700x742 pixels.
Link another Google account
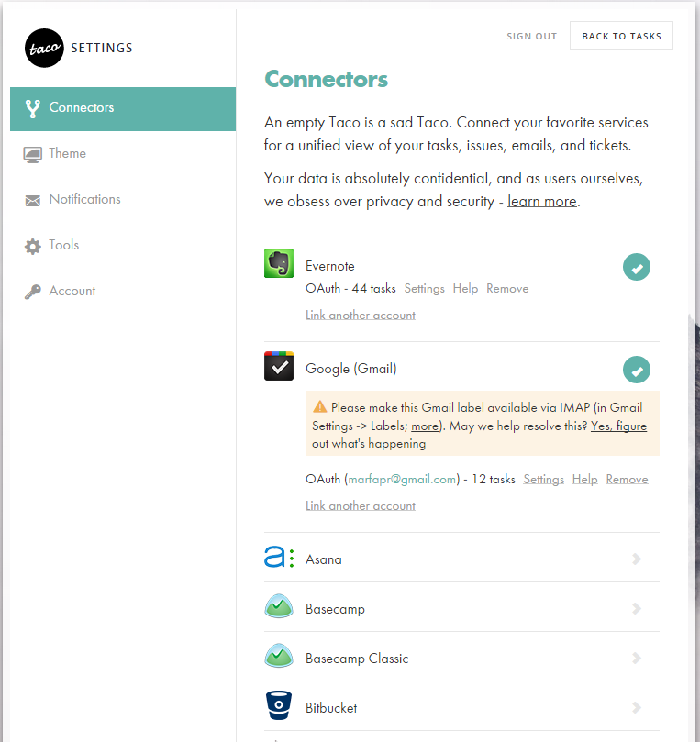pyautogui.click(x=361, y=506)
